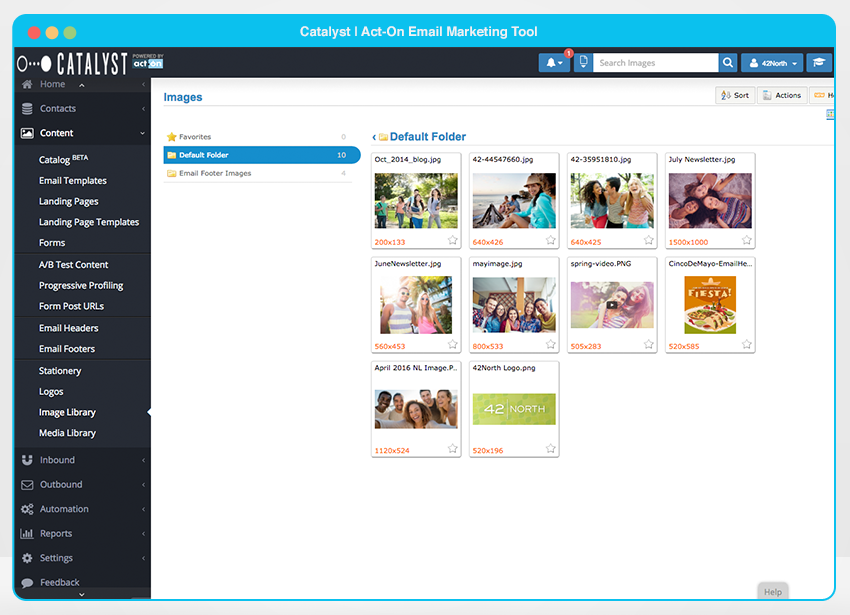Viewport: 850px width, 615px height.
Task: Open Catalog BETA in the sidebar
Action: 63,159
